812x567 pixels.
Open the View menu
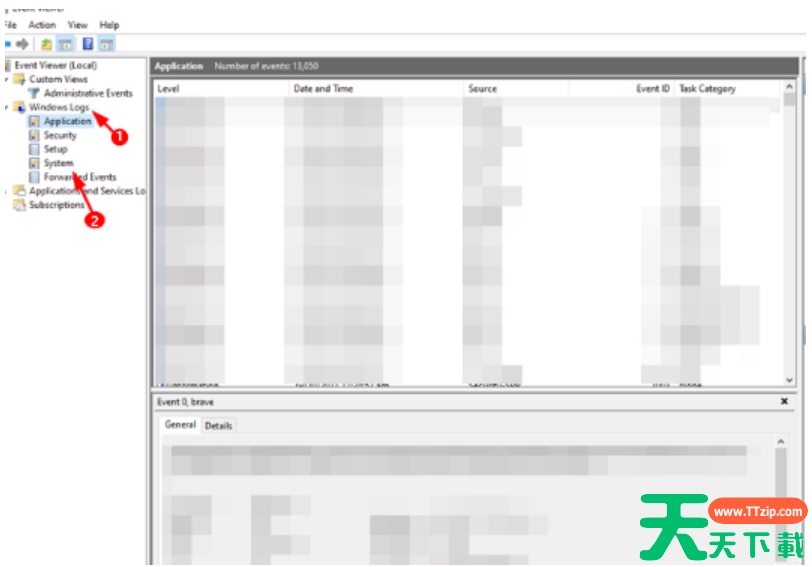coord(78,25)
